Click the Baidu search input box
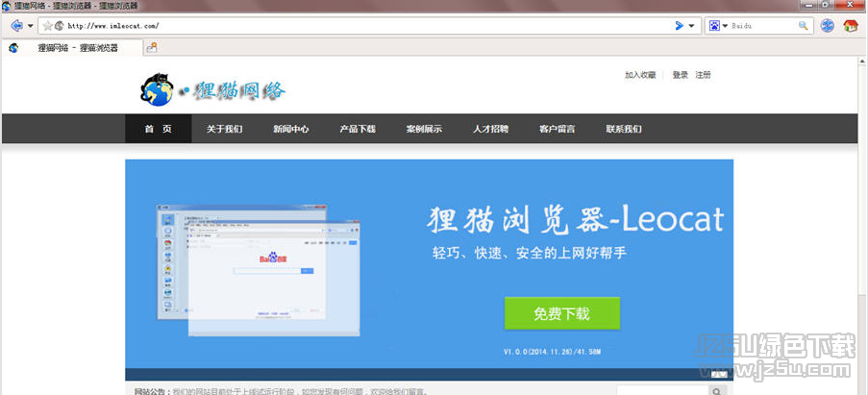868x395 pixels. (x=763, y=25)
